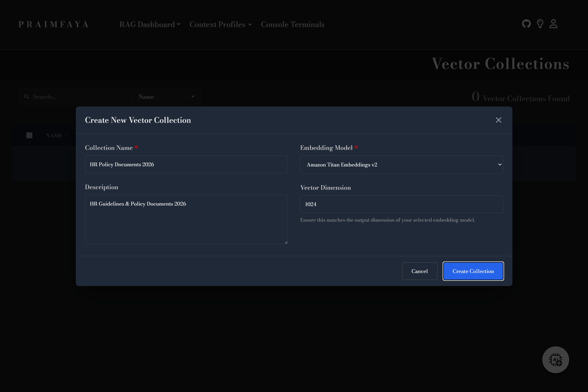Open the GitHub icon link

(x=526, y=24)
